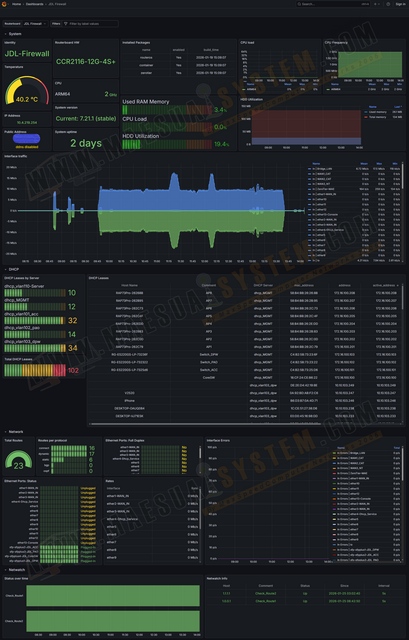Image resolution: width=409 pixels, height=640 pixels.
Task: Click the Sign in button
Action: tap(400, 4)
